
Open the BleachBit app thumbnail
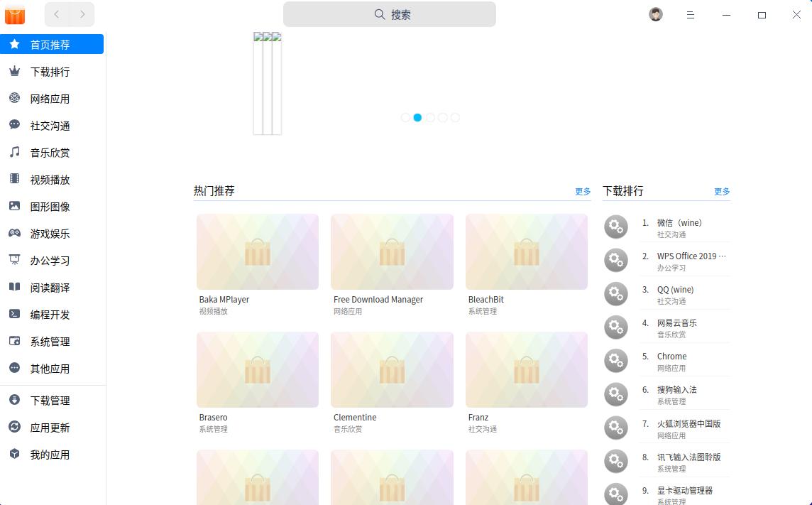coord(527,251)
